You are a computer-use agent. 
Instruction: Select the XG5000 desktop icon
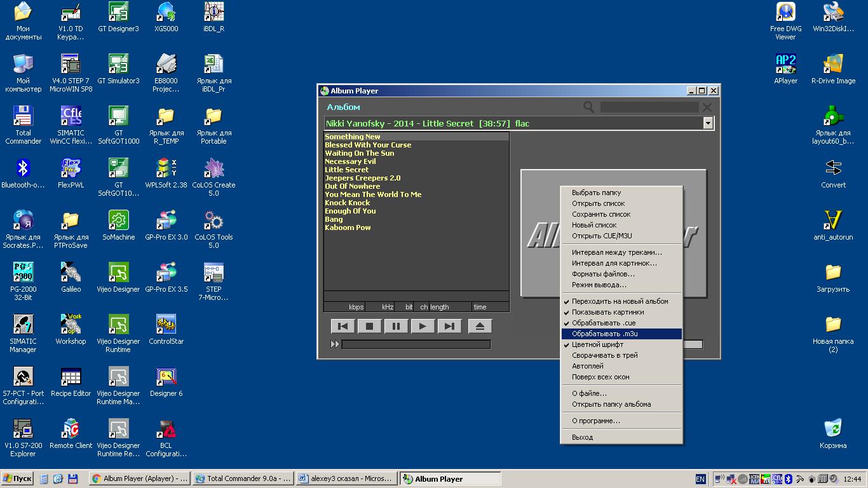[166, 17]
